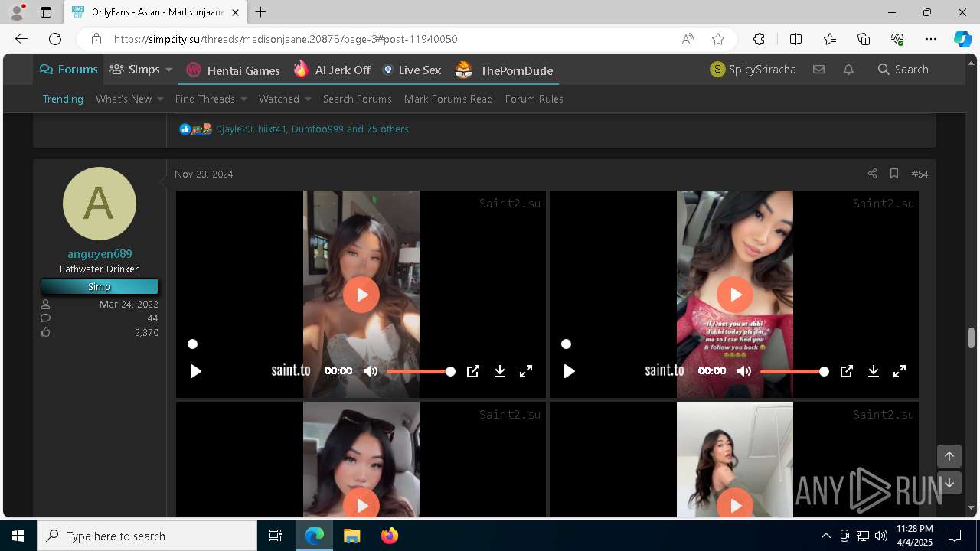980x551 pixels.
Task: Go back using the browser Back arrow
Action: point(21,39)
